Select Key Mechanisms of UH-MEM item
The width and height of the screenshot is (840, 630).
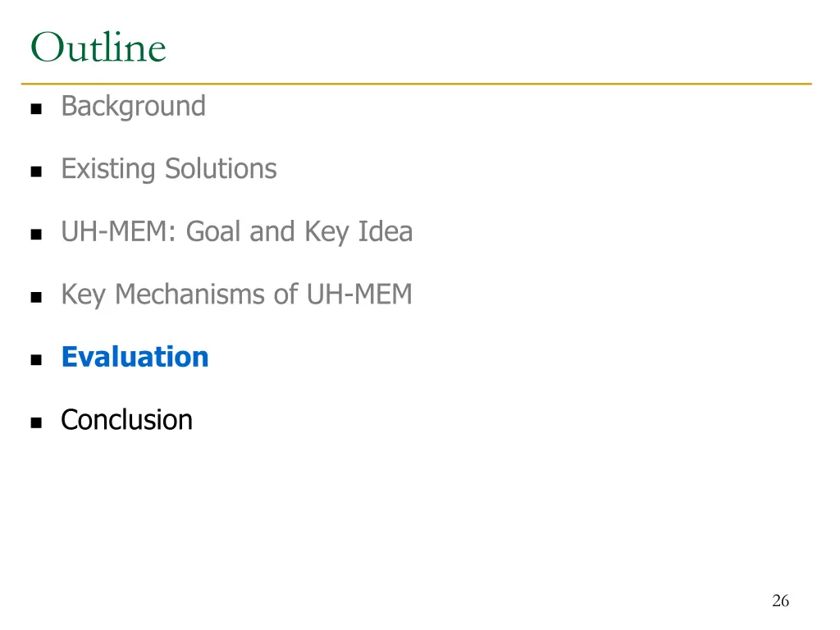(237, 294)
